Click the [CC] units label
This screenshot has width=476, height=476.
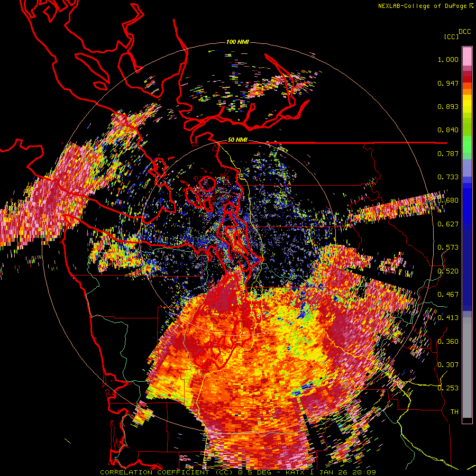pyautogui.click(x=452, y=36)
